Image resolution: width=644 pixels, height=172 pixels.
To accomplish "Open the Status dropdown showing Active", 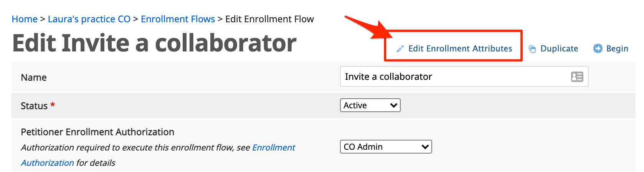I will 370,105.
